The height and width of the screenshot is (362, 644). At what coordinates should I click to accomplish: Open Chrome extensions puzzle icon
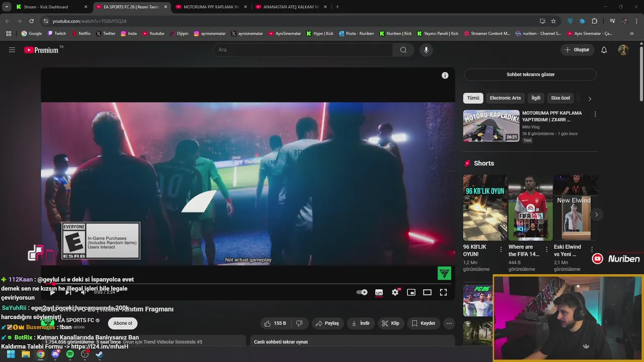click(x=595, y=21)
